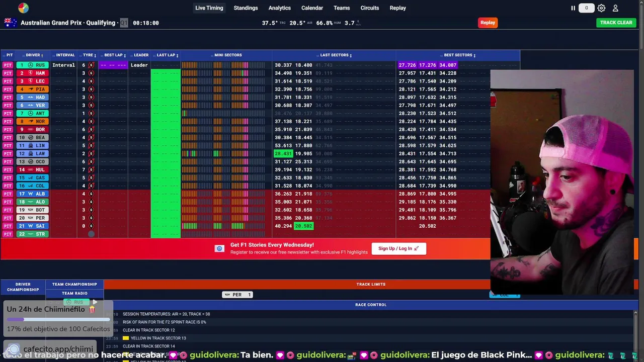Pause the live timing feed

(573, 8)
